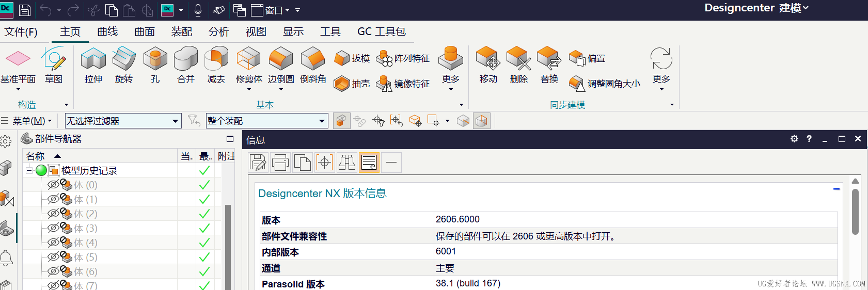Open Pattern Feature (阵列特征)
Image resolution: width=868 pixels, height=290 pixels.
pyautogui.click(x=403, y=58)
